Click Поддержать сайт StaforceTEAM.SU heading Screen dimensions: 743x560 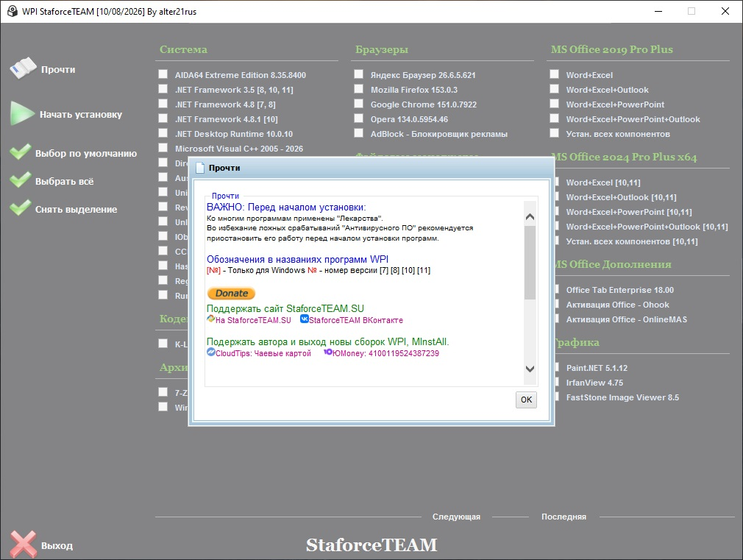coord(285,308)
